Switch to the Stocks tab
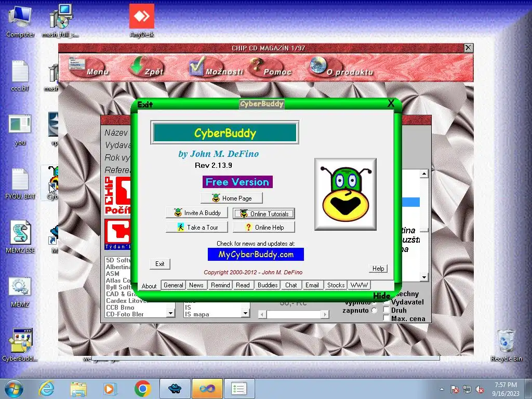Screen dimensions: 532x399 [336, 285]
